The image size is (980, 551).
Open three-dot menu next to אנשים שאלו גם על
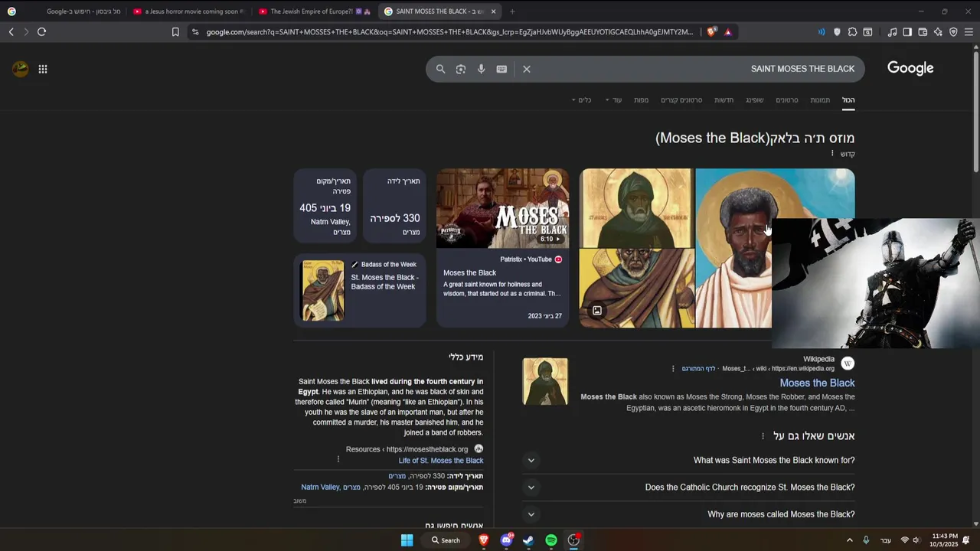coord(763,436)
